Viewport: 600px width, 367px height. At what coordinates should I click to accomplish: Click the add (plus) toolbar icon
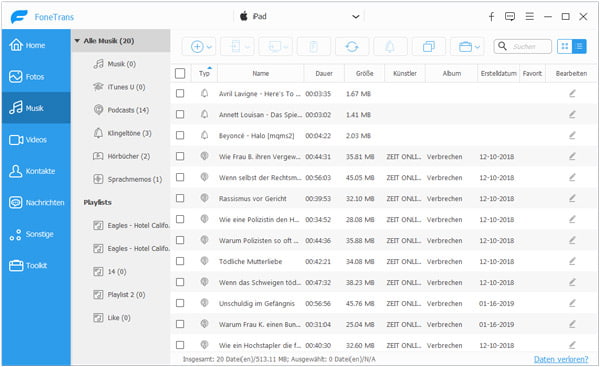click(197, 47)
